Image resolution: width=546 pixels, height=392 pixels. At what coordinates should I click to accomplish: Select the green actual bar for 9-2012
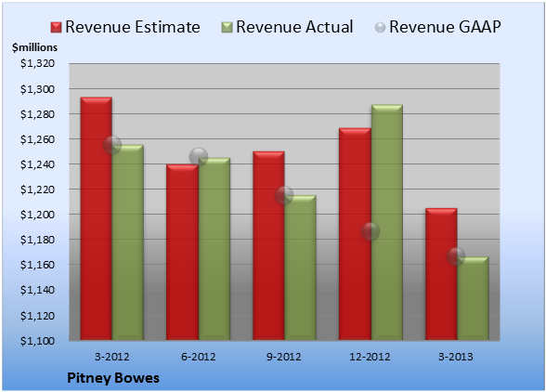coord(300,268)
